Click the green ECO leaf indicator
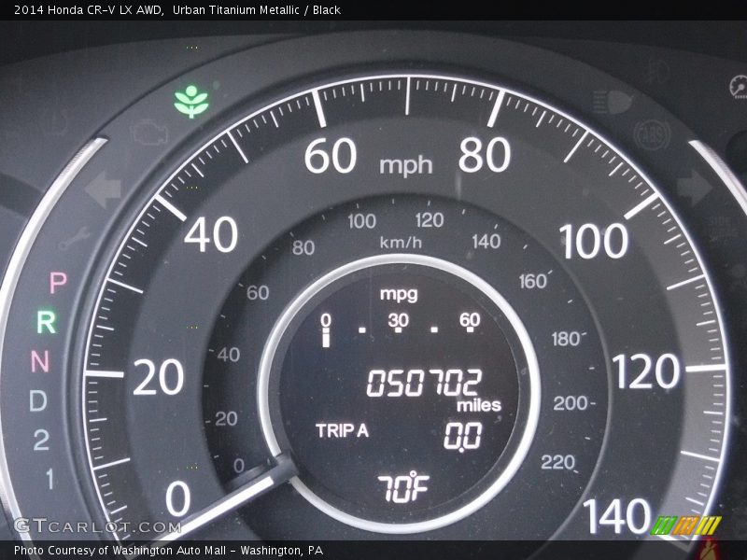Image resolution: width=747 pixels, height=560 pixels. [191, 102]
